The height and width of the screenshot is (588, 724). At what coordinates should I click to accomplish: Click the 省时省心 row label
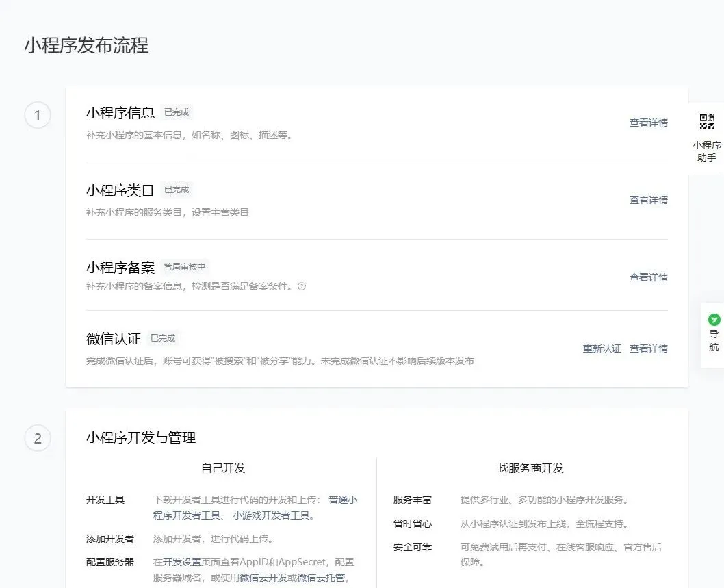(413, 524)
